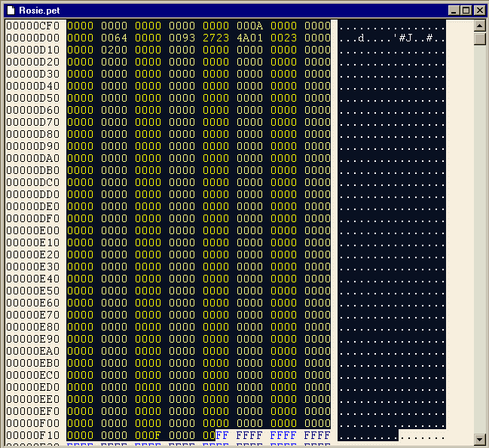Click offset label 00000D80
This screenshot has width=489, height=448.
click(32, 134)
